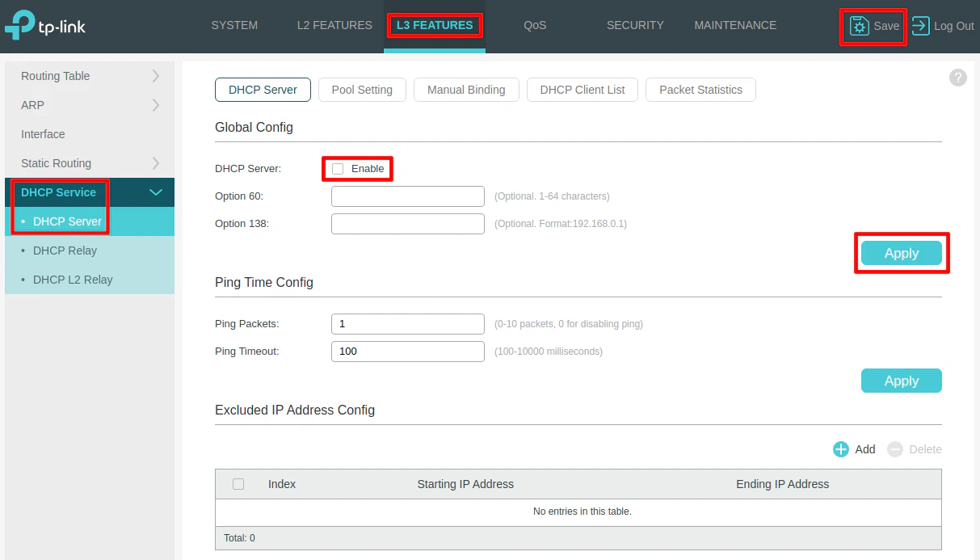980x560 pixels.
Task: Open the SECURITY menu
Action: [635, 25]
